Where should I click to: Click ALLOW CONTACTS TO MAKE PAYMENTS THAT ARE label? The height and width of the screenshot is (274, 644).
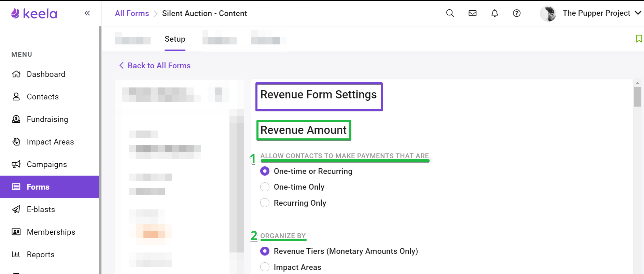[x=345, y=156]
